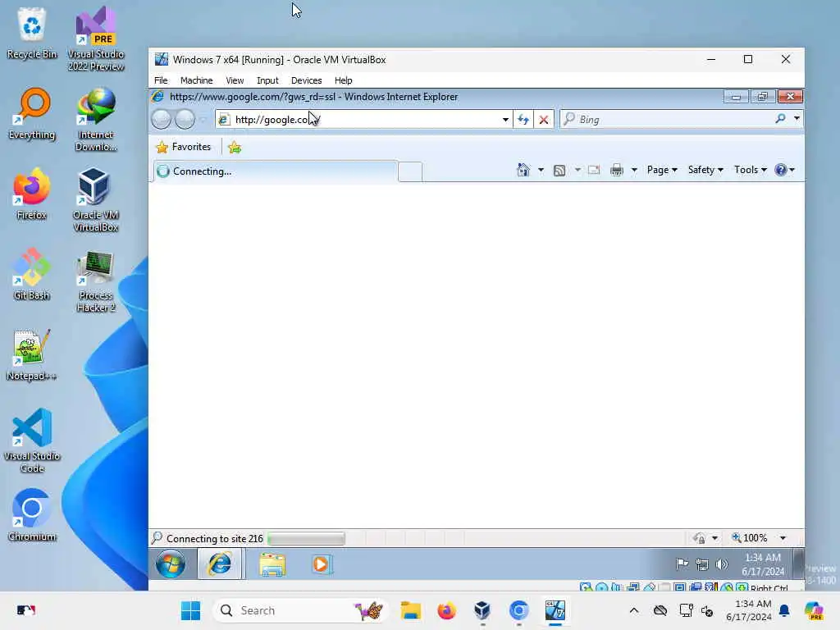This screenshot has width=840, height=630.
Task: Click the Windows 7 volume speaker icon
Action: (x=722, y=564)
